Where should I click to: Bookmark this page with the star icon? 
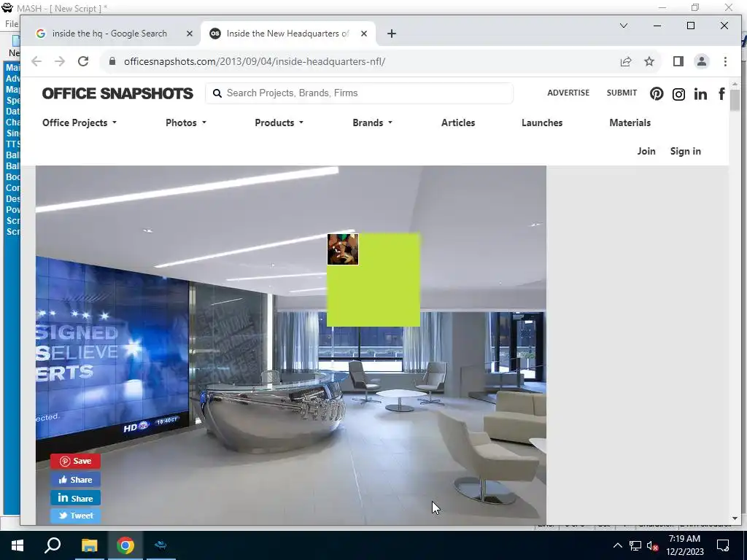coord(649,61)
